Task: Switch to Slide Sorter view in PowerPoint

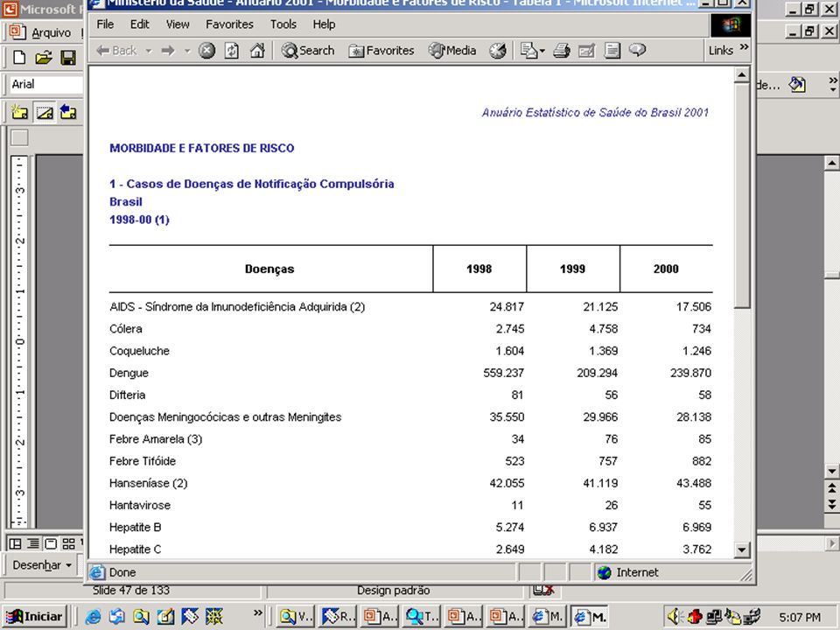Action: tap(68, 543)
